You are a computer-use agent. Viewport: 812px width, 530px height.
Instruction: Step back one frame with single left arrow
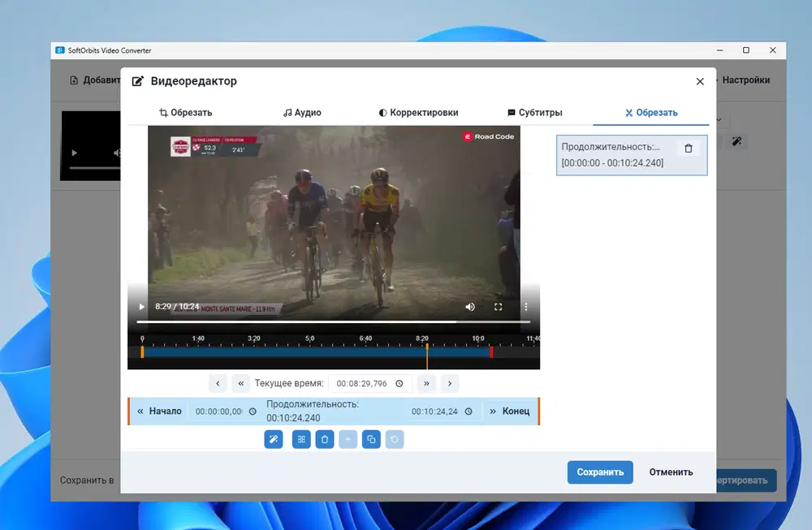tap(218, 384)
